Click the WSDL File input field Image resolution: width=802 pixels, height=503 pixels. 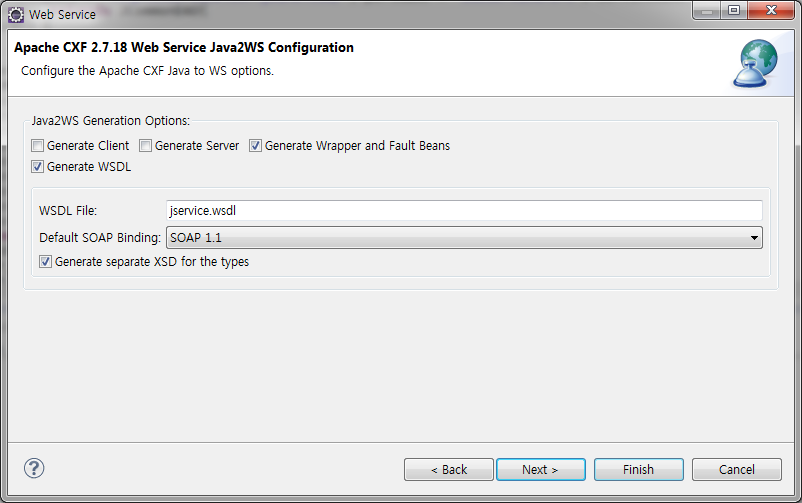point(464,211)
